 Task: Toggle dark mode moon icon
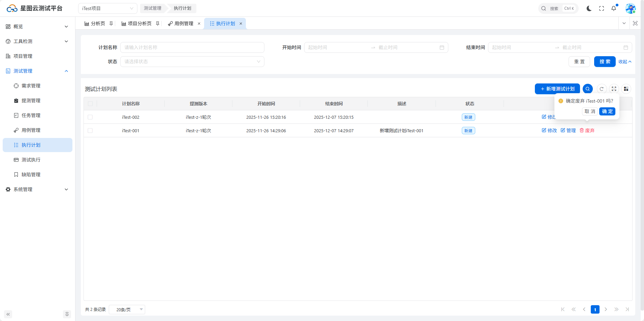point(589,8)
